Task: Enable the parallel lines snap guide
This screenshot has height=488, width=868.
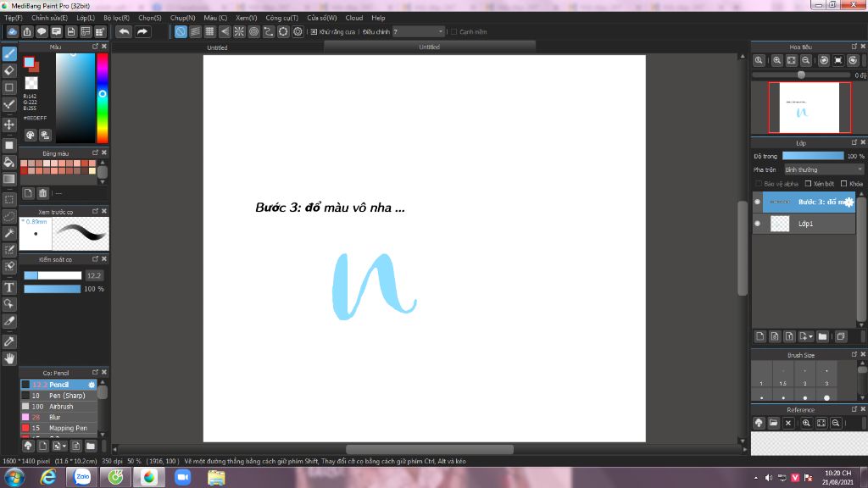Action: [196, 31]
